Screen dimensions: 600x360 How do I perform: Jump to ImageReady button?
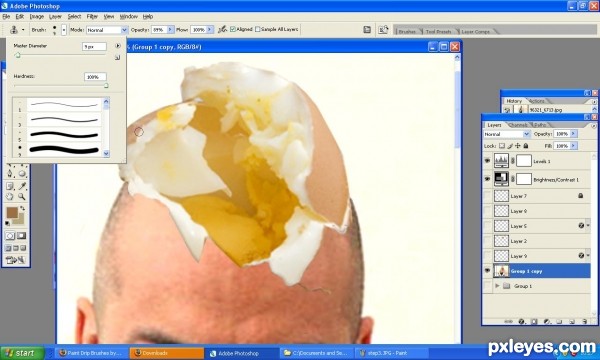16,260
